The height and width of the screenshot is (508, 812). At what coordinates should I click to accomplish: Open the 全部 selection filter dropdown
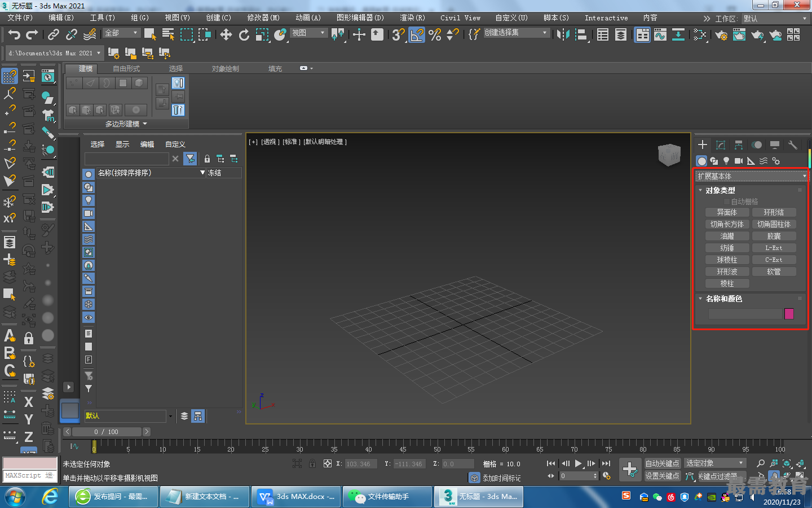tap(122, 33)
